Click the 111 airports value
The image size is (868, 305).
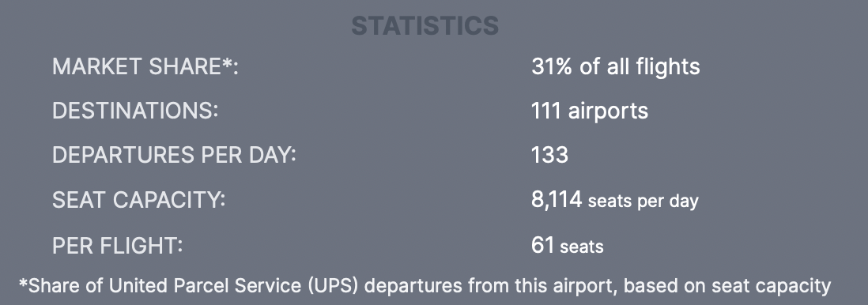click(x=590, y=111)
